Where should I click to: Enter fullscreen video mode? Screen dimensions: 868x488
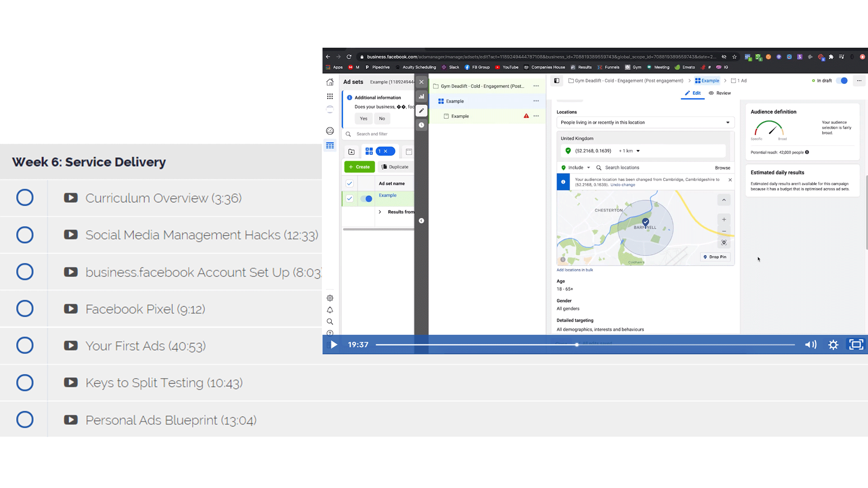pos(856,345)
